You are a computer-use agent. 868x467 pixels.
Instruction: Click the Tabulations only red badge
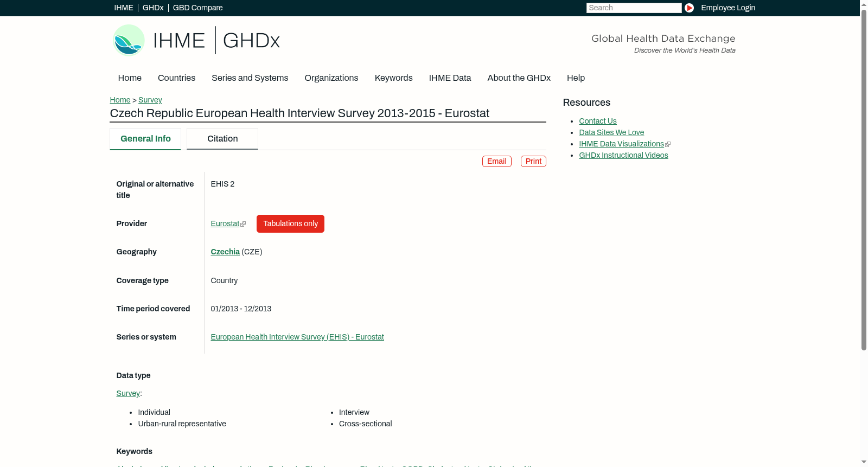tap(290, 223)
